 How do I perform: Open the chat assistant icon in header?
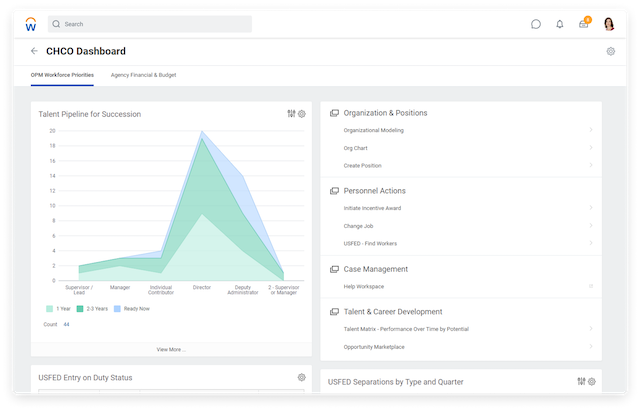coord(536,24)
